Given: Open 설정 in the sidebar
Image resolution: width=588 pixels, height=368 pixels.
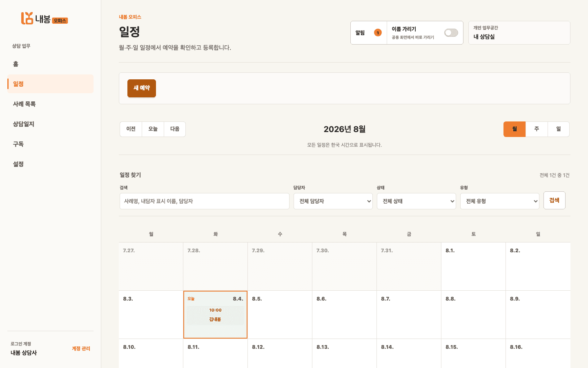Looking at the screenshot, I should pos(50,164).
